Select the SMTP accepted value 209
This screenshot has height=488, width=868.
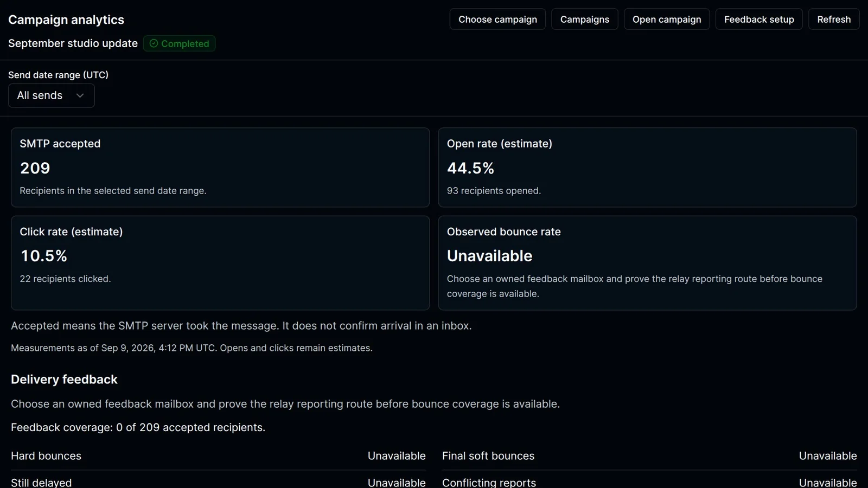pyautogui.click(x=35, y=168)
